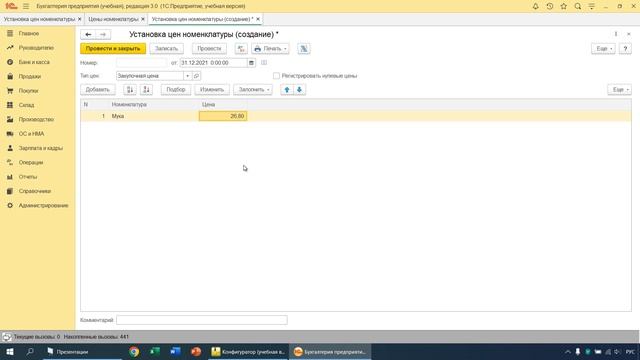Open Windows Start menu
640x360 pixels.
(10, 352)
